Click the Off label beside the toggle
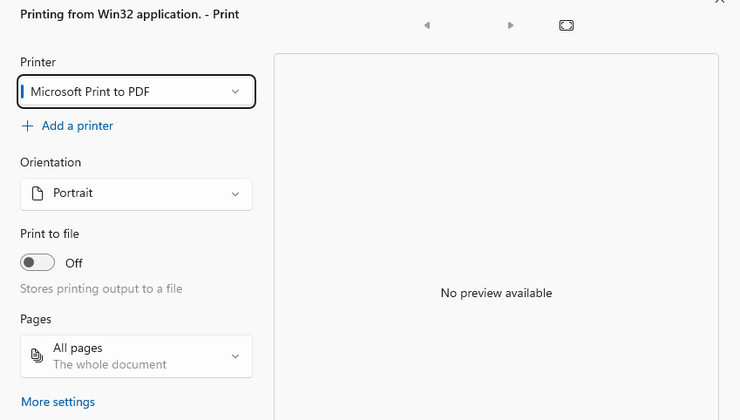The image size is (740, 420). tap(74, 263)
